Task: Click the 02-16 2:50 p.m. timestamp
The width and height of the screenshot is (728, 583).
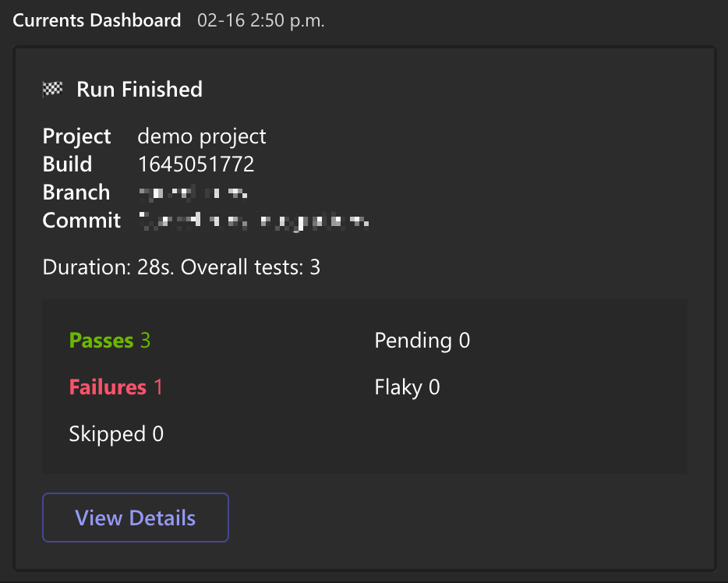Action: click(x=260, y=21)
